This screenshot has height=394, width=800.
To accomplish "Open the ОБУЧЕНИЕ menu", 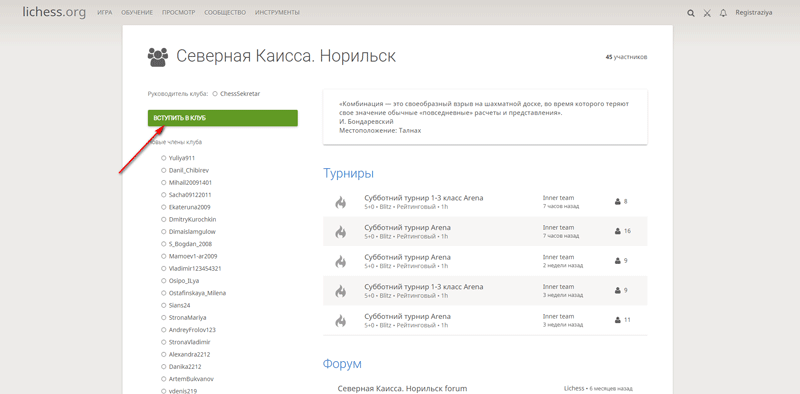I will pos(137,12).
